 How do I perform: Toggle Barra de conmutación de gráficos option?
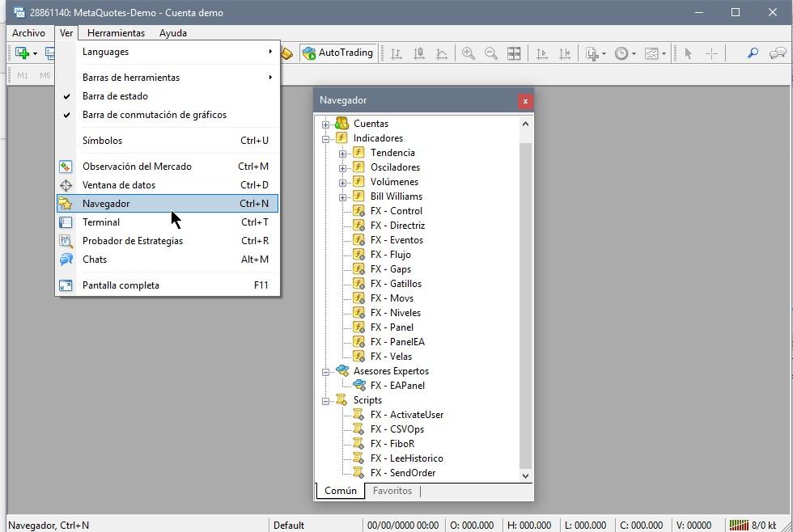[168, 115]
